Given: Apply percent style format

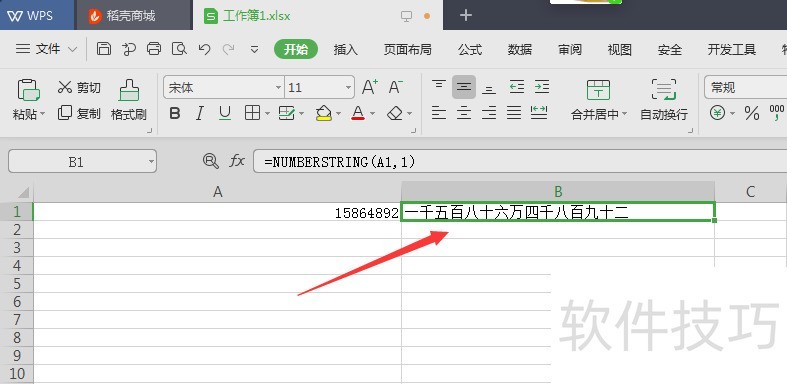Looking at the screenshot, I should click(x=751, y=113).
